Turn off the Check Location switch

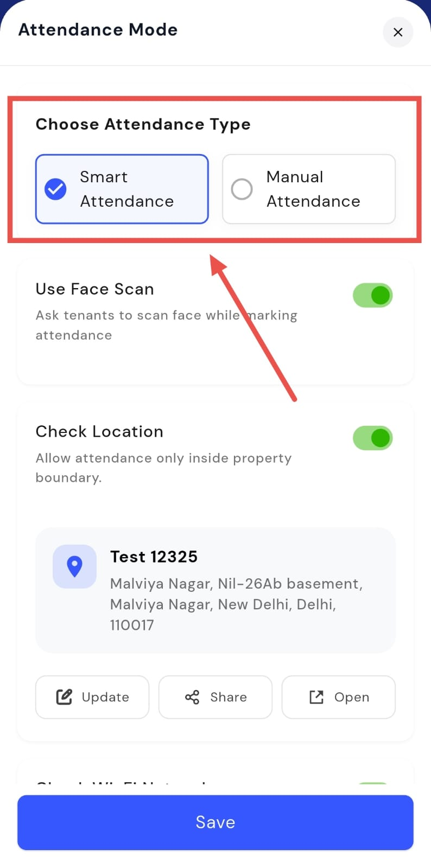coord(373,438)
